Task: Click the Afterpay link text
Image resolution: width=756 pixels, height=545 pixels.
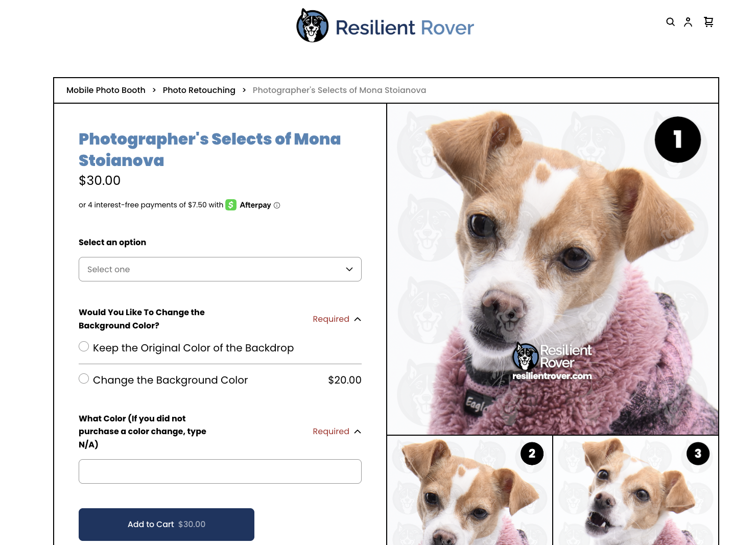Action: pyautogui.click(x=255, y=205)
